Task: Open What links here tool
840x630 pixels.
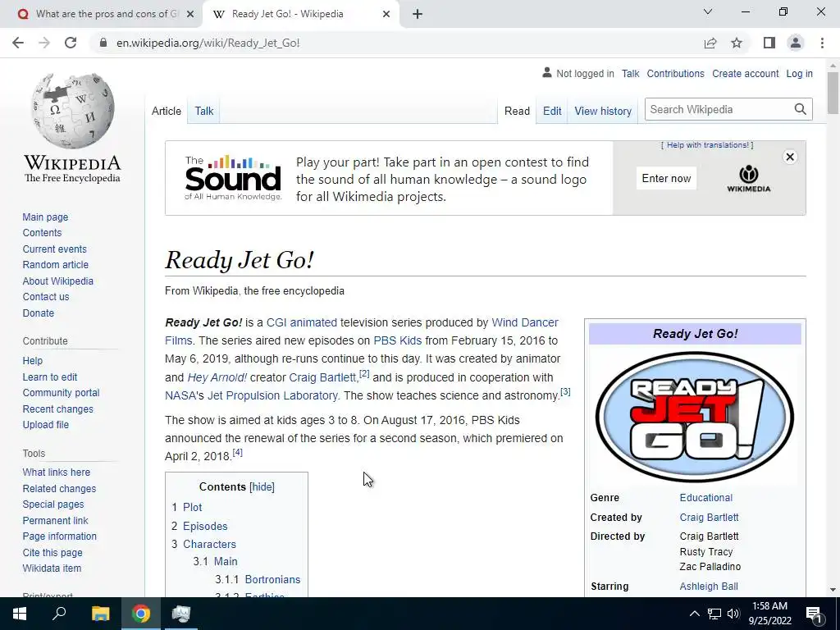Action: 57,472
